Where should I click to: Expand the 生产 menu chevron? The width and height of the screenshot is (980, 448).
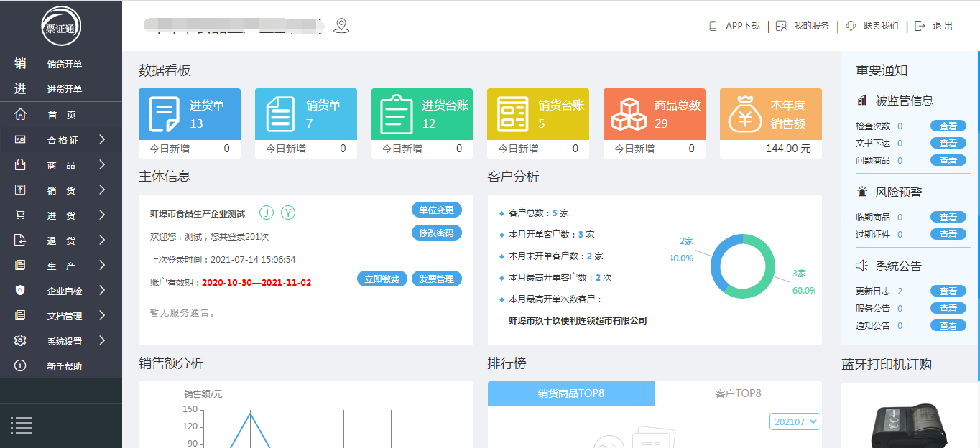click(x=102, y=266)
